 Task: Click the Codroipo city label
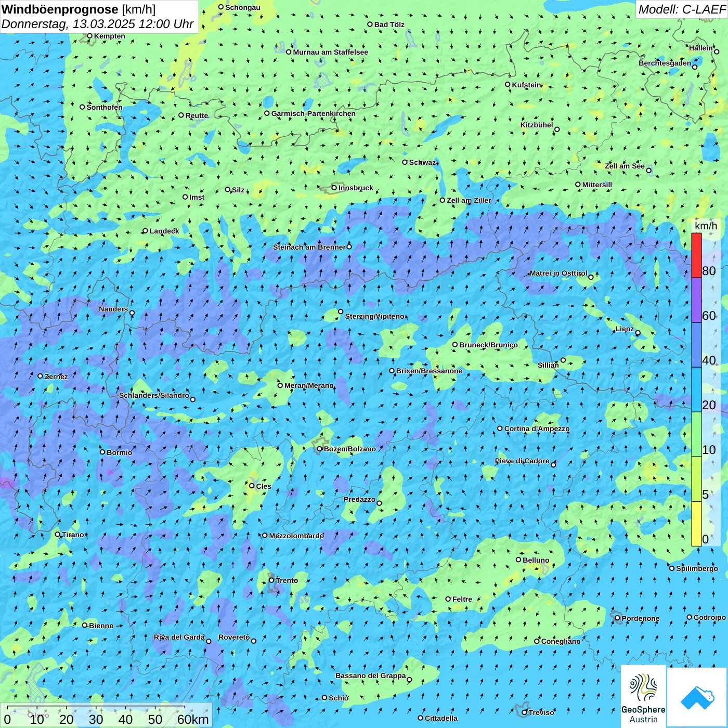[x=710, y=617]
